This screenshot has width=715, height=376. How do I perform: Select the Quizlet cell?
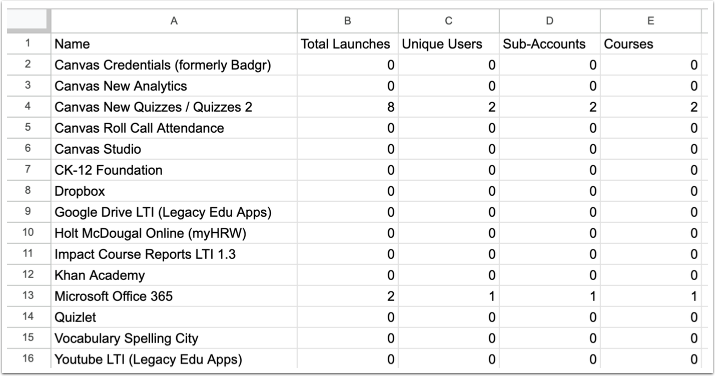point(174,317)
